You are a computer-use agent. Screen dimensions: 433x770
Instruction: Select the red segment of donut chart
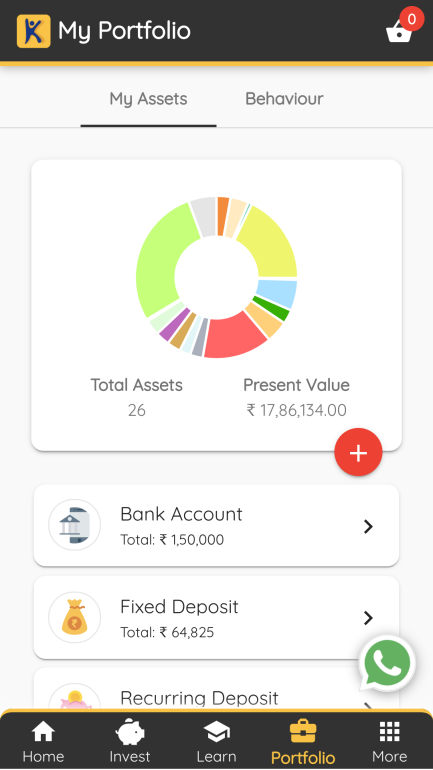coord(235,334)
